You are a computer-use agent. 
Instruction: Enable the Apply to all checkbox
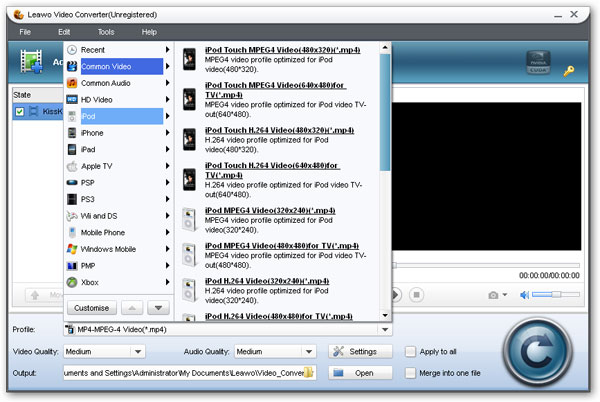pyautogui.click(x=410, y=351)
